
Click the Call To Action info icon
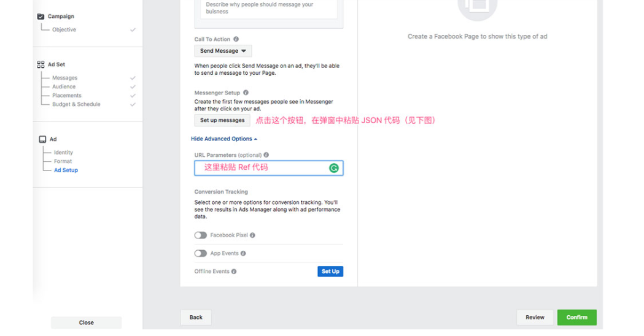(x=236, y=39)
